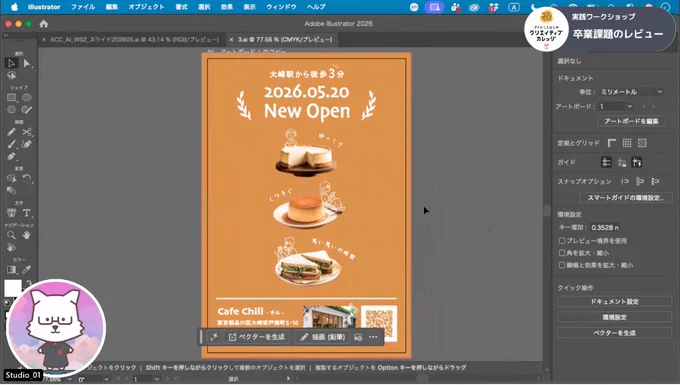Enable 角を拡大・縮小 checkbox

[x=562, y=253]
